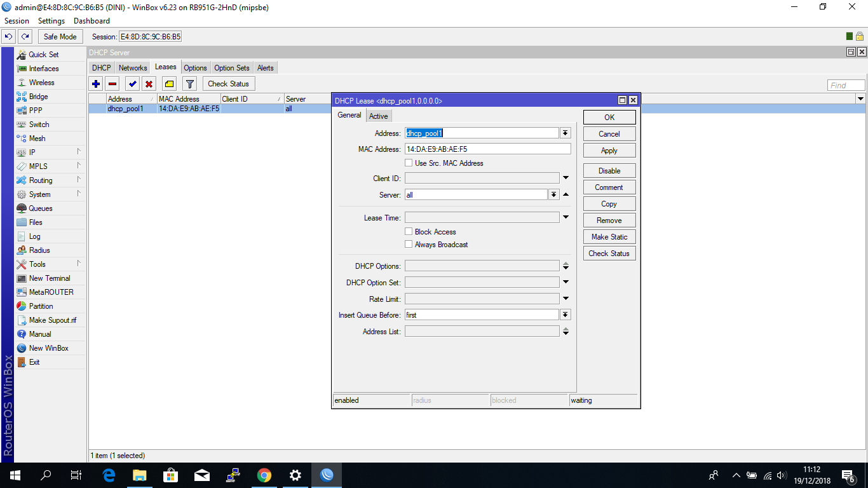This screenshot has width=868, height=488.
Task: Open MetaROUTER in sidebar
Action: pos(50,292)
